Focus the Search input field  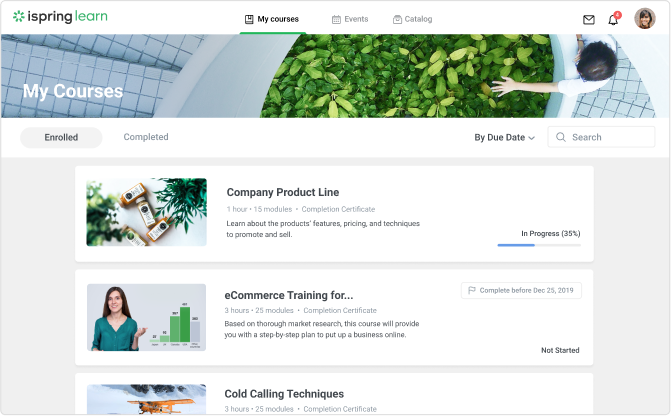pos(601,137)
